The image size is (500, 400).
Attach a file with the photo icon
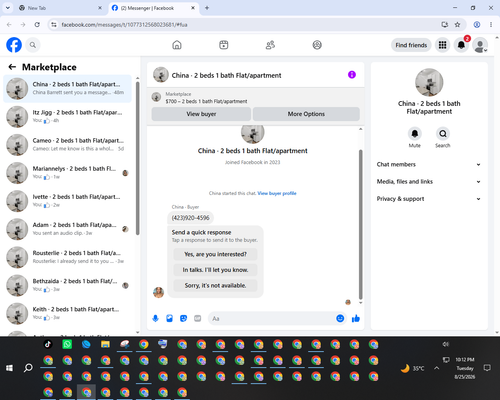coord(169,318)
